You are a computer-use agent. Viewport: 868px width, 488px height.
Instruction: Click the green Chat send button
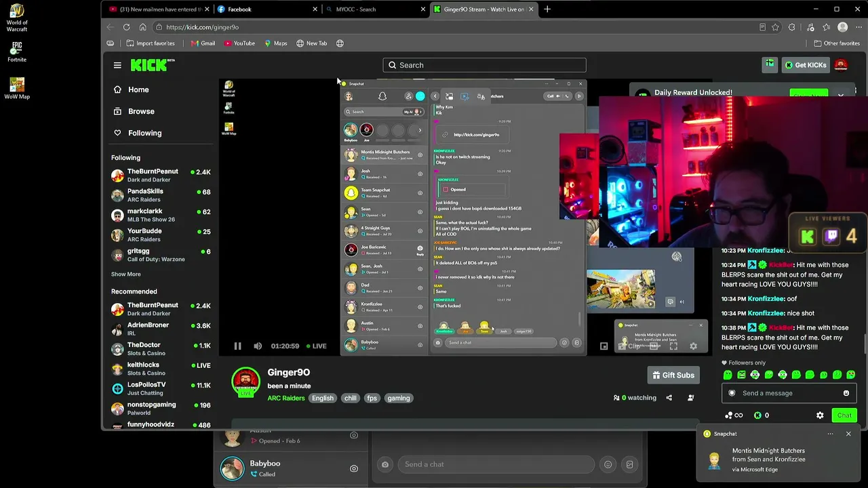pyautogui.click(x=844, y=415)
